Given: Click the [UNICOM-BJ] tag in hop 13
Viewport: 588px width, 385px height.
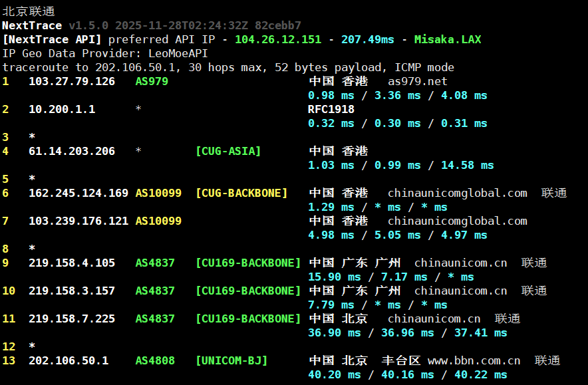Looking at the screenshot, I should point(231,360).
